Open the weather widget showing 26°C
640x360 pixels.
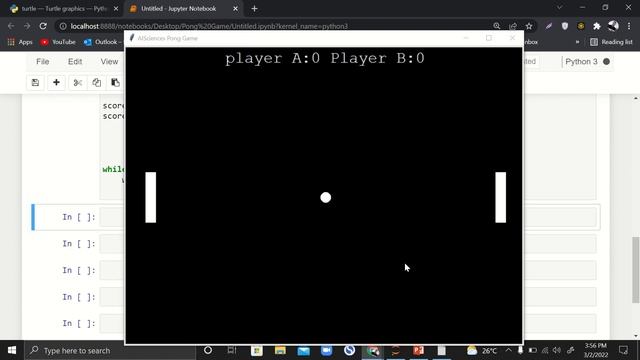click(x=482, y=350)
